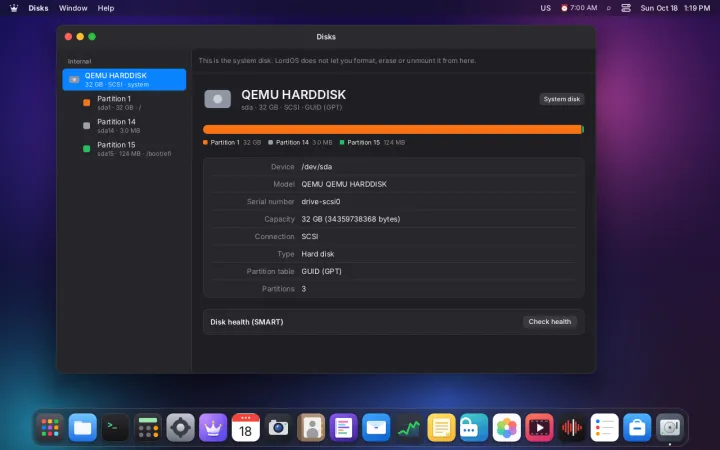Open System Settings gear in dock
Image resolution: width=720 pixels, height=450 pixels.
[x=180, y=428]
